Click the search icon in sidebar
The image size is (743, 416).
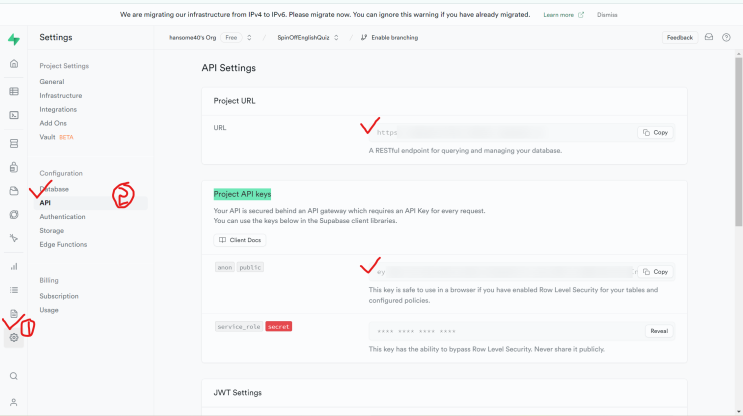(x=14, y=376)
